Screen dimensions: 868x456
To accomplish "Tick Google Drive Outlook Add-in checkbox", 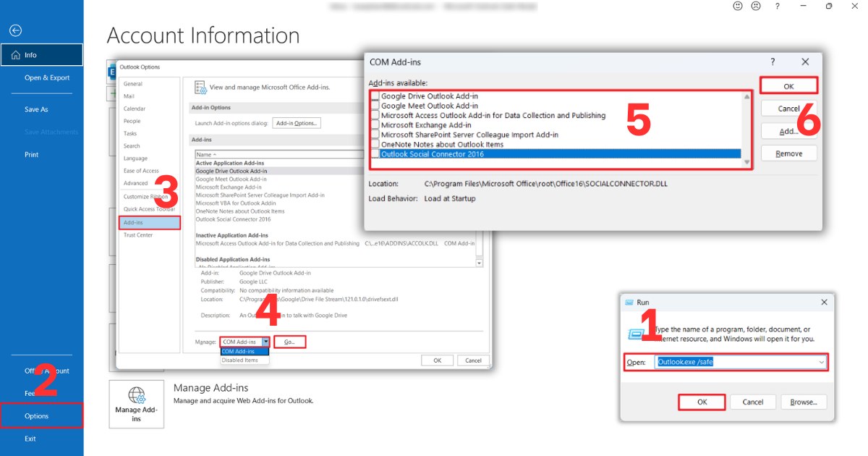I will click(x=375, y=96).
